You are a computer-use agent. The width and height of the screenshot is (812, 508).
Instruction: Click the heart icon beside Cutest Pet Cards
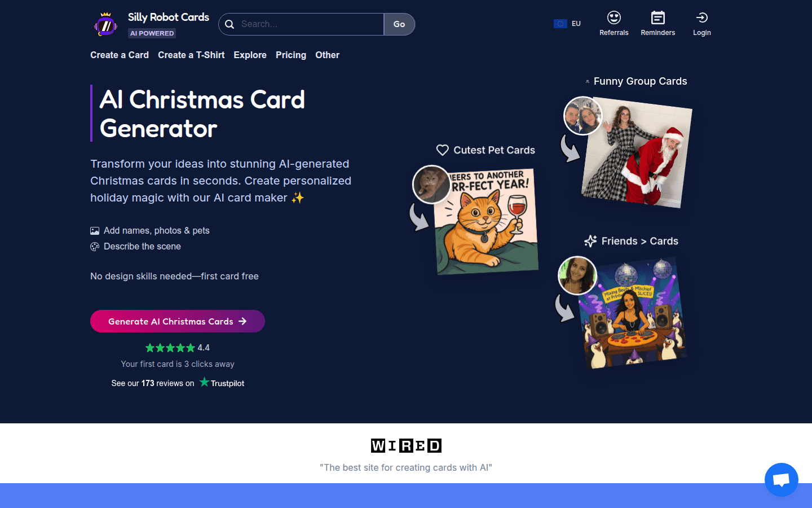tap(443, 150)
